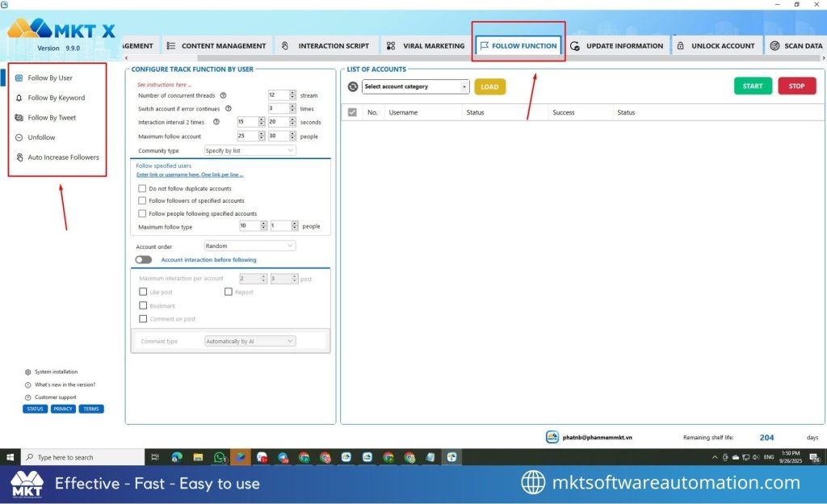
Task: Click the help icon next to concurrent threads
Action: click(x=223, y=95)
